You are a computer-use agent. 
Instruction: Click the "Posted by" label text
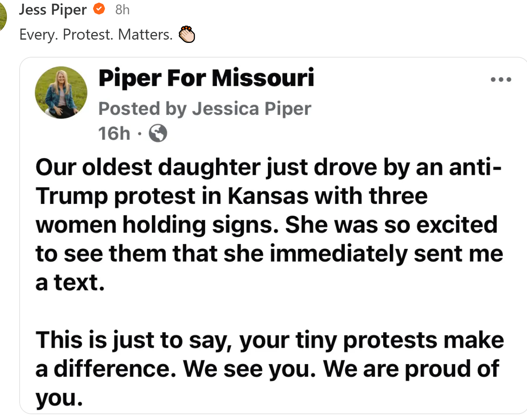click(129, 109)
